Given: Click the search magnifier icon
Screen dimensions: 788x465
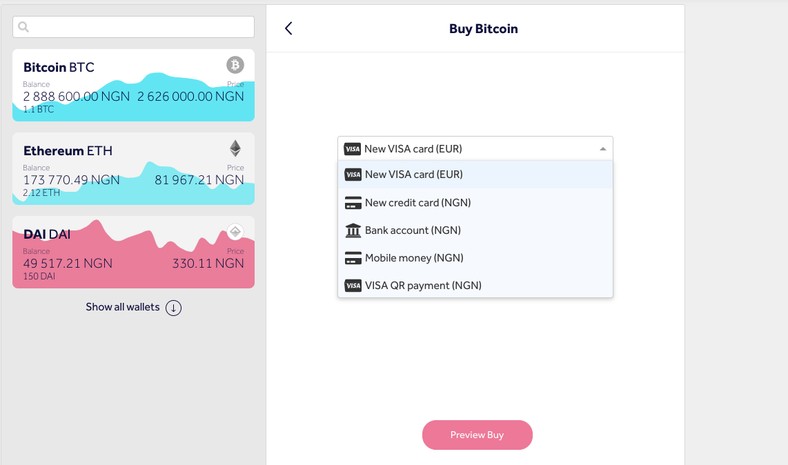Looking at the screenshot, I should 24,27.
